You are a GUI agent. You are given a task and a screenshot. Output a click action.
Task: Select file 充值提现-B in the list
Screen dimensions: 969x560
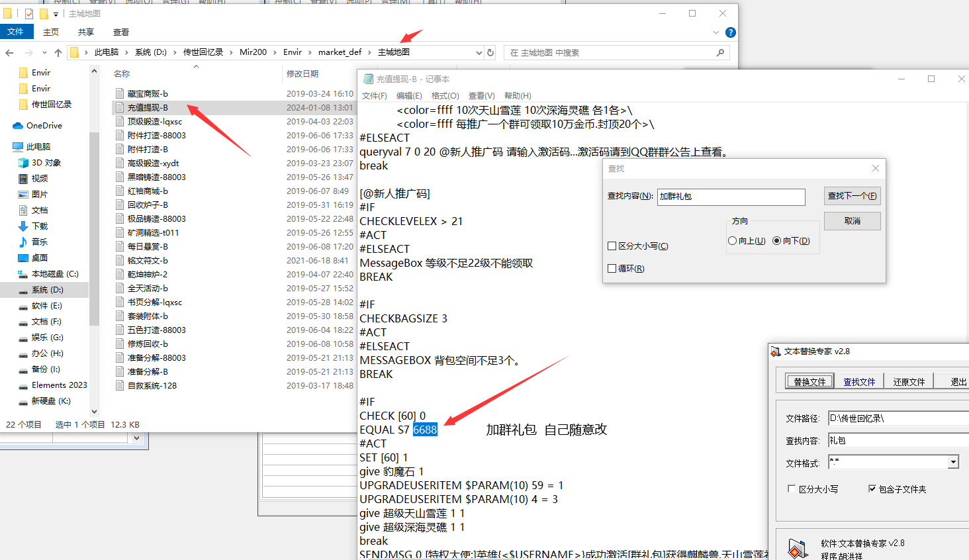(148, 108)
